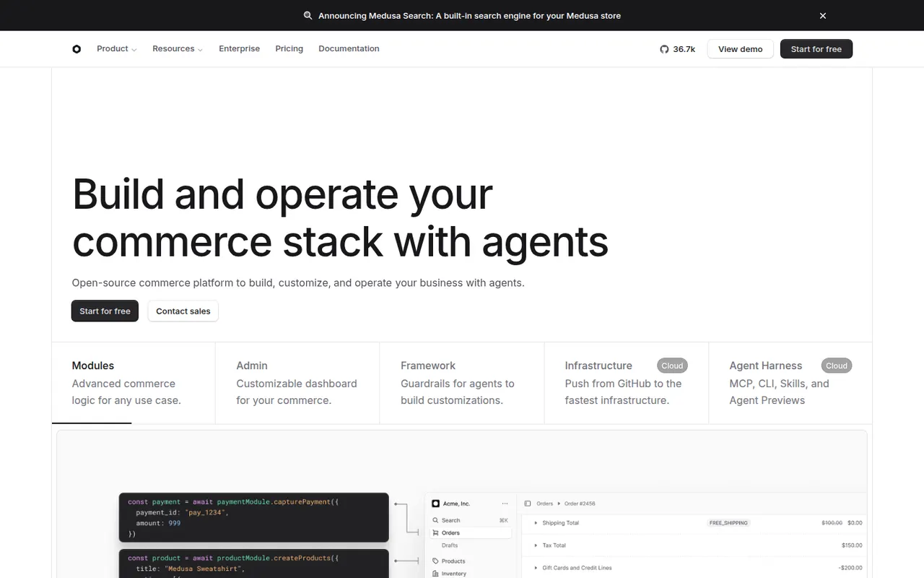Click the Inventory icon in dashboard sidebar
924x578 pixels.
435,574
